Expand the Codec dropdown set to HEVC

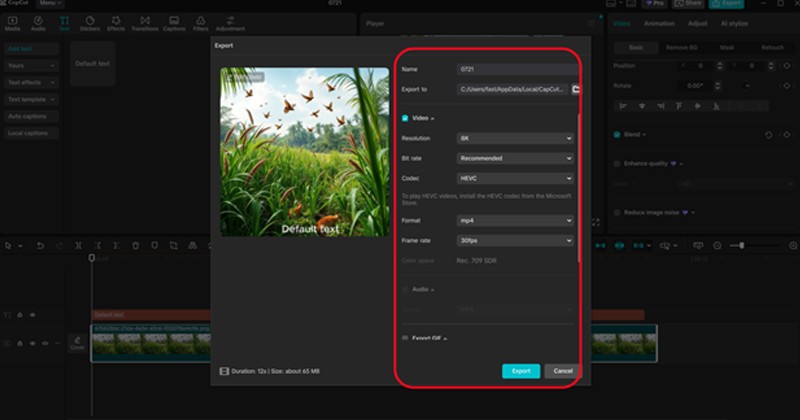515,178
